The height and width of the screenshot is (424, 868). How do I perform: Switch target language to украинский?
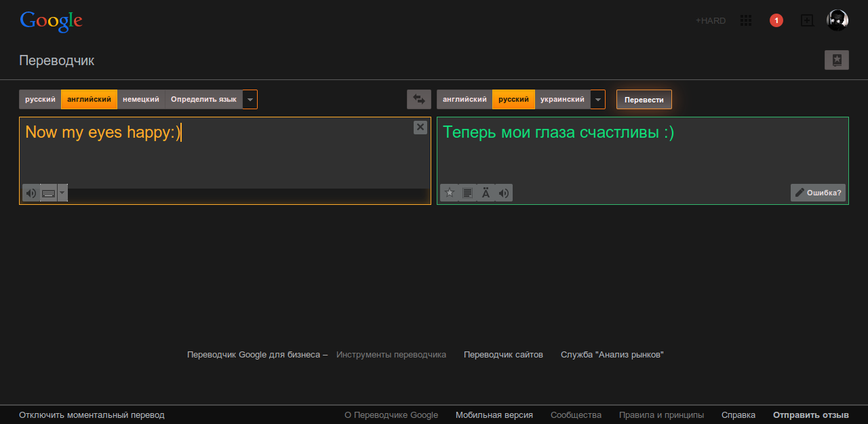tap(563, 99)
